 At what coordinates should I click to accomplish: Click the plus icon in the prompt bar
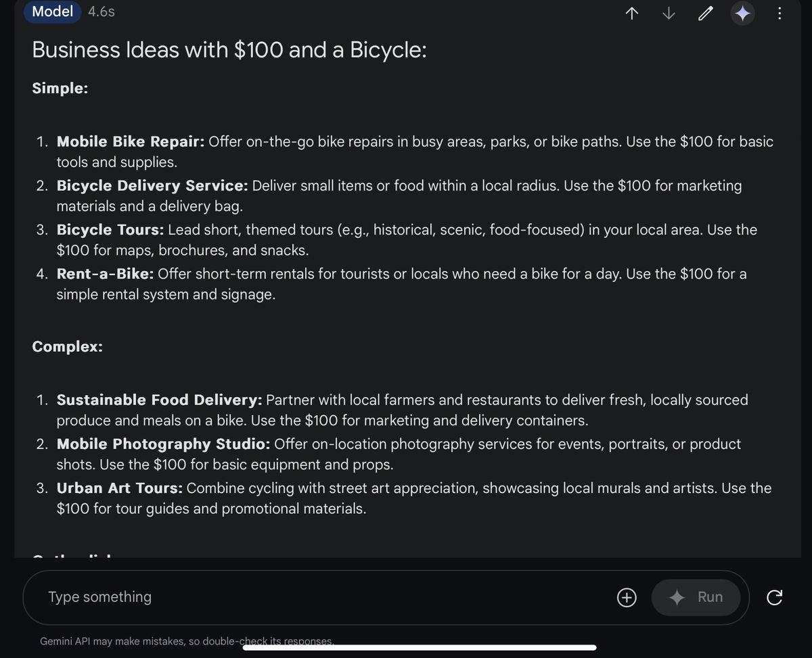(627, 597)
